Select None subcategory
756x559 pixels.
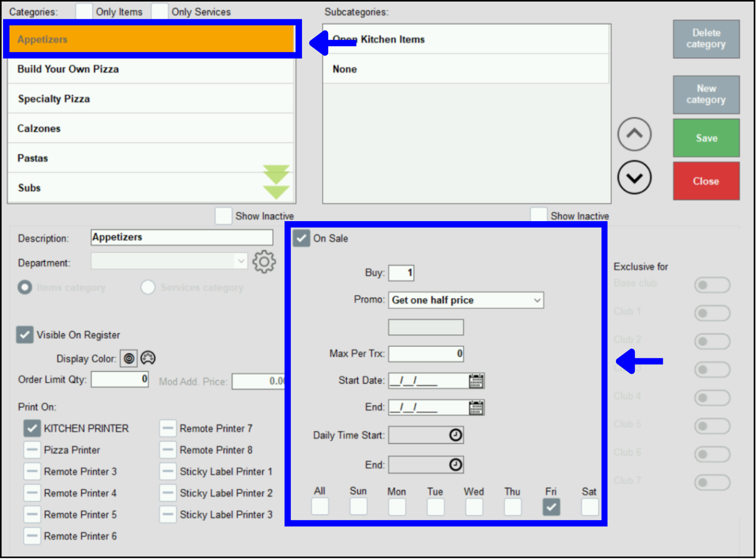click(x=466, y=69)
